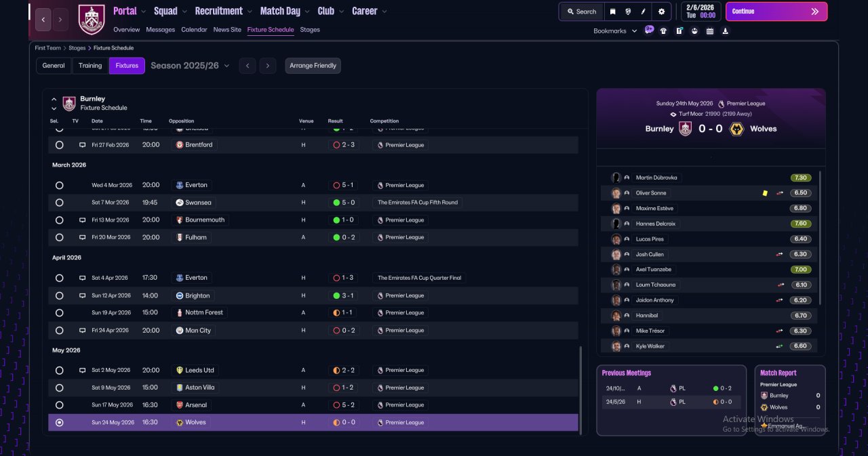Click the download arrow icon in bookmarks bar
This screenshot has width=868, height=456.
pos(726,31)
